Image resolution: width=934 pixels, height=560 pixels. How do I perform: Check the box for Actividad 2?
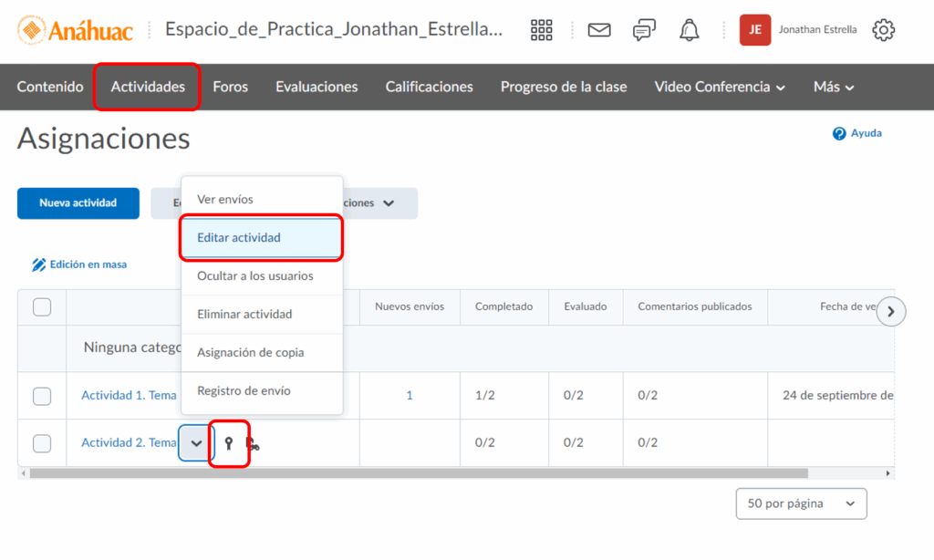[42, 443]
